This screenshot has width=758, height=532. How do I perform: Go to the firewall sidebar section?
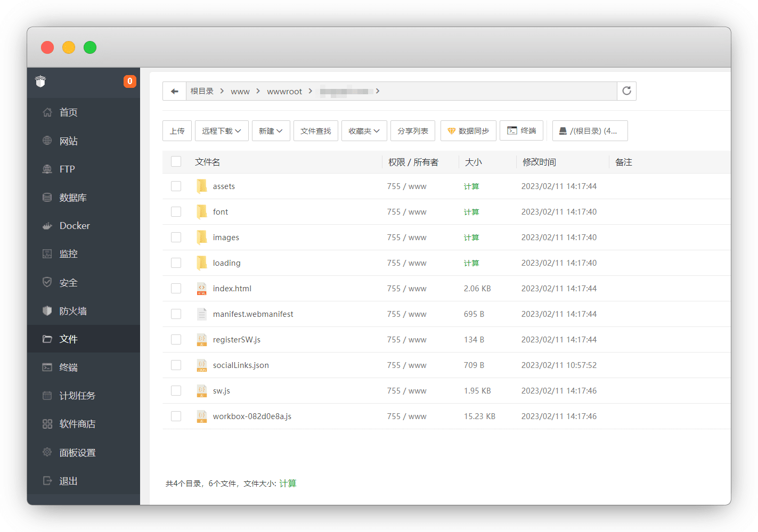pos(73,311)
